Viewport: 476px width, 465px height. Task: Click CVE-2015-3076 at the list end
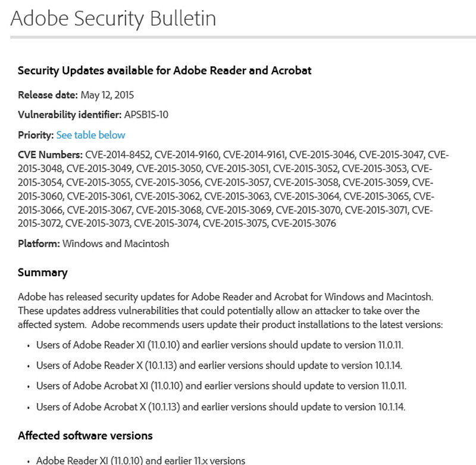pos(304,223)
